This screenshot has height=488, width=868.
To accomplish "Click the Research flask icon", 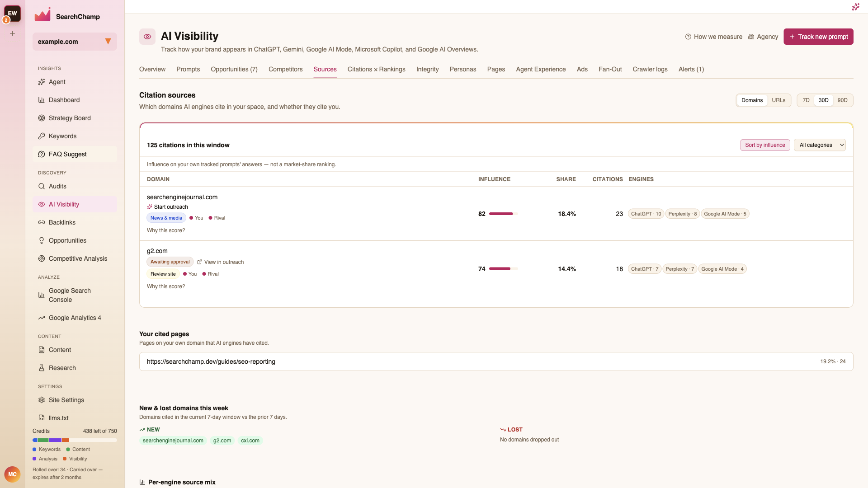I will 42,368.
